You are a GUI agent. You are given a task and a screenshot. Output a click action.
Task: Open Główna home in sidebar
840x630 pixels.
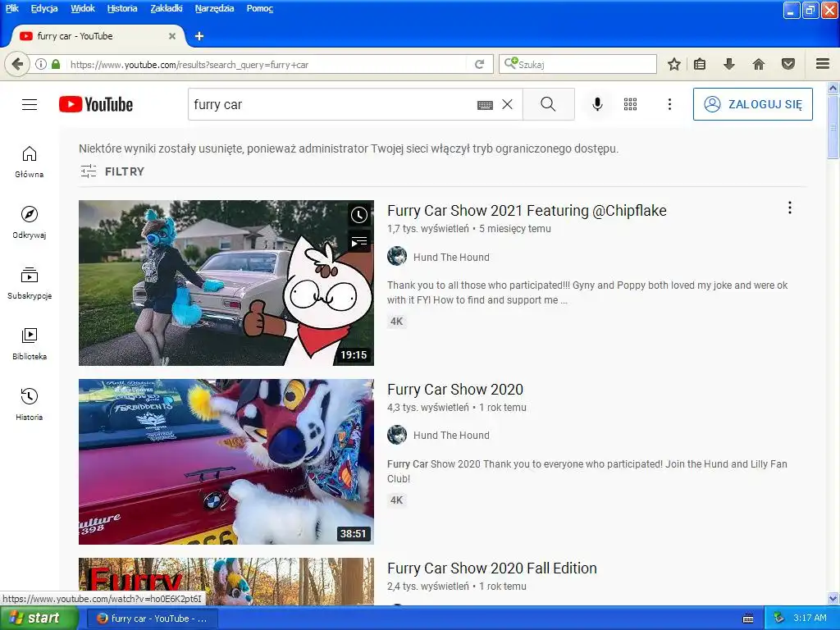click(x=30, y=162)
